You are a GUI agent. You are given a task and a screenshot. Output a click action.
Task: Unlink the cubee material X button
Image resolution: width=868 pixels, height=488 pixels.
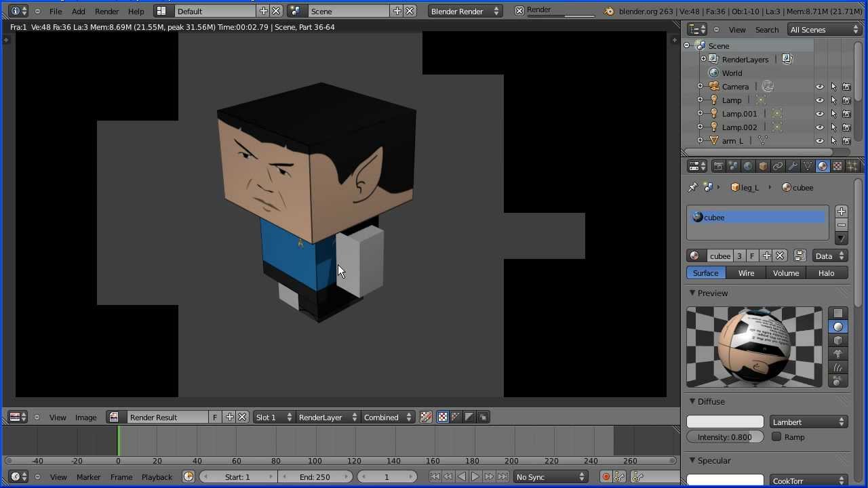(781, 256)
